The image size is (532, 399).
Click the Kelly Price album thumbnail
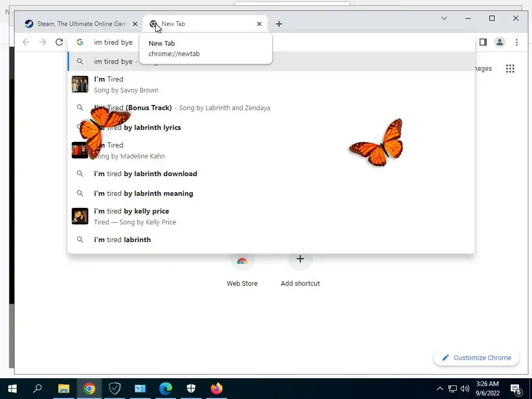coord(80,216)
